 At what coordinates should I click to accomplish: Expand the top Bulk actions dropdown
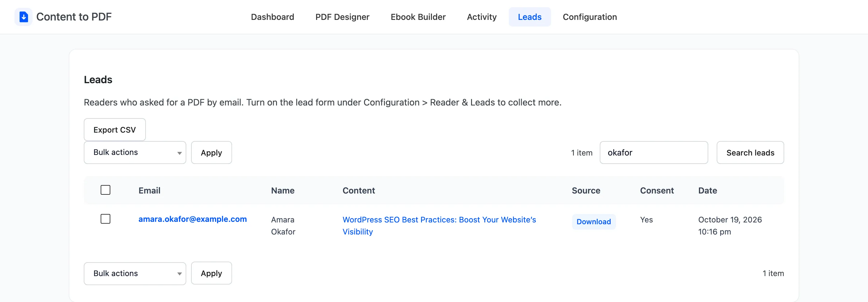[x=135, y=152]
